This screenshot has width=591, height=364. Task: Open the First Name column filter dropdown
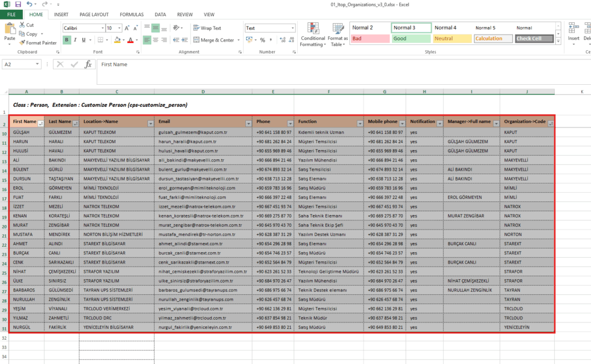pyautogui.click(x=41, y=123)
